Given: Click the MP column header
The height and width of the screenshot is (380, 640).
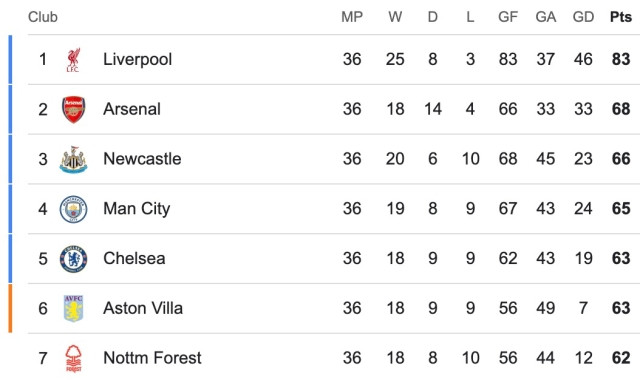Looking at the screenshot, I should point(352,17).
